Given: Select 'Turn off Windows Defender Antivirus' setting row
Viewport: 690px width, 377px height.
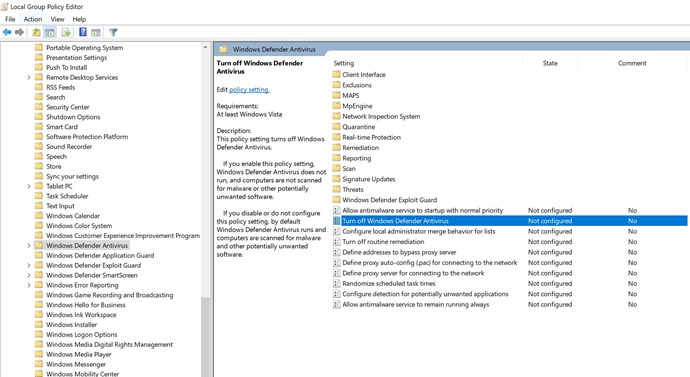Looking at the screenshot, I should click(510, 221).
